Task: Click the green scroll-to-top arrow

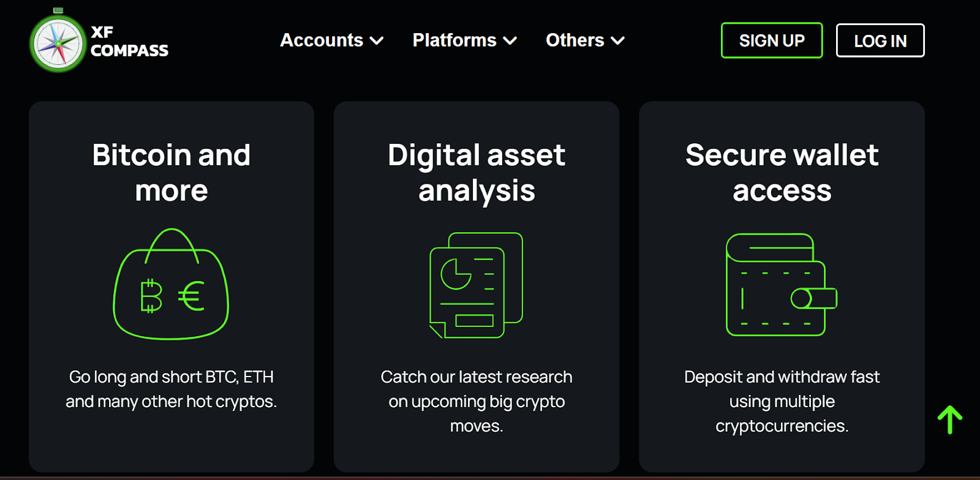Action: pyautogui.click(x=949, y=420)
